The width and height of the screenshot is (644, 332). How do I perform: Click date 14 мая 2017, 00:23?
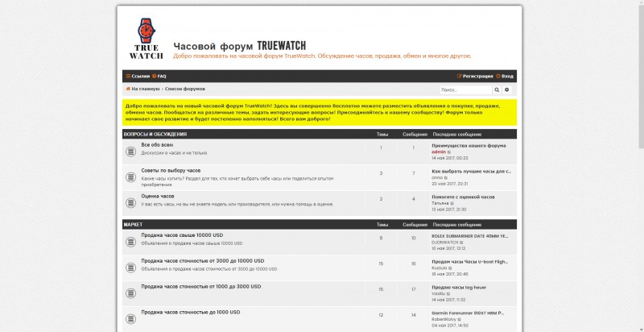pyautogui.click(x=450, y=158)
